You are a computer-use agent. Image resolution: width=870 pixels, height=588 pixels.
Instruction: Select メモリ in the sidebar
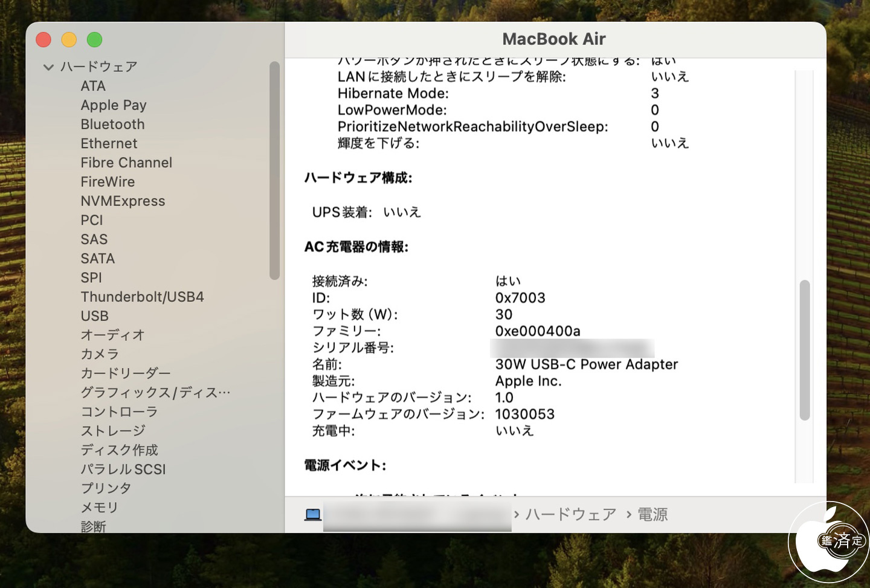pyautogui.click(x=100, y=508)
